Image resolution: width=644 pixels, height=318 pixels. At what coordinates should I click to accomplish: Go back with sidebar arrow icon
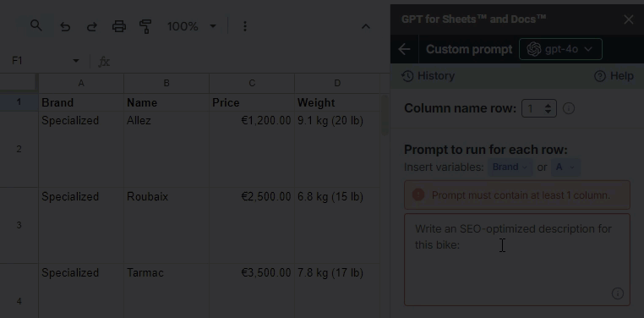(x=404, y=49)
